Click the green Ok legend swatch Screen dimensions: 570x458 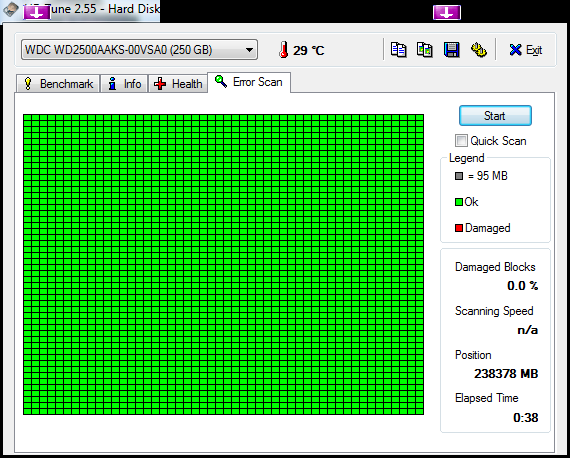click(459, 202)
